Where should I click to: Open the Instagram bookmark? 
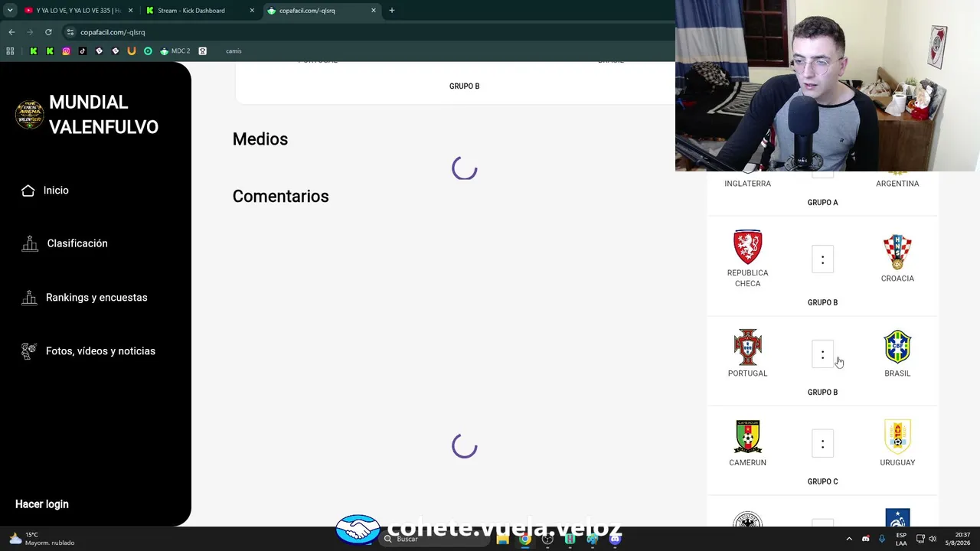[67, 51]
